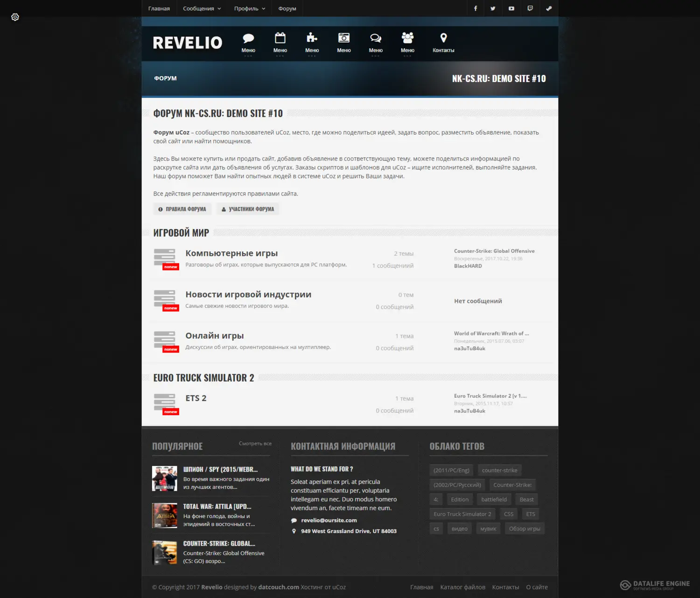Click the Новости игровой индустрии forum status icon
This screenshot has width=700, height=598.
pos(166,300)
